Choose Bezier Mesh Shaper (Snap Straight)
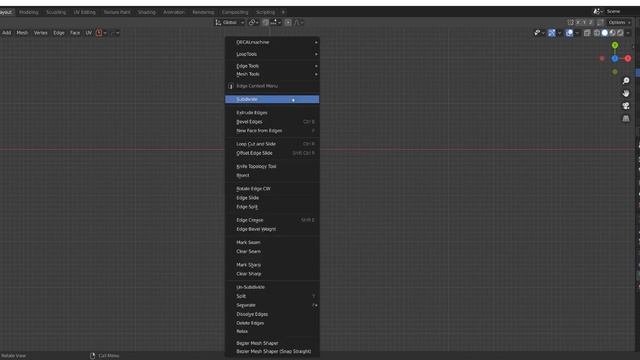 (272, 351)
